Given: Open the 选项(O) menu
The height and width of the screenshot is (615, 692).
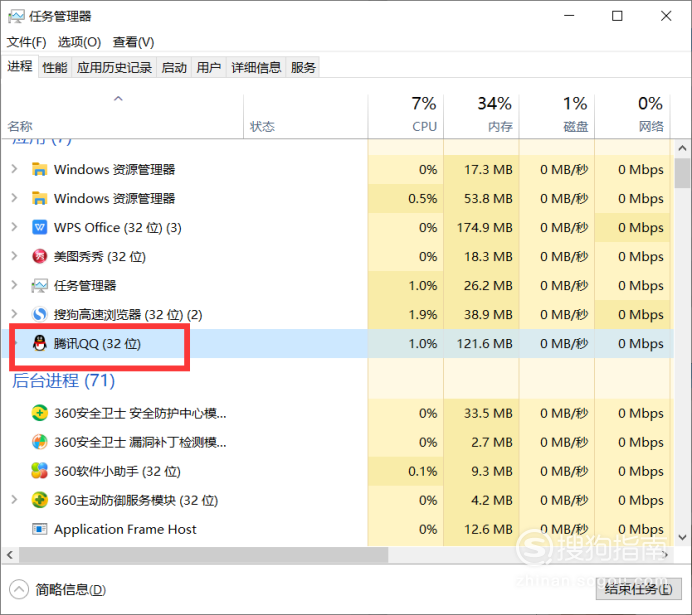Looking at the screenshot, I should [79, 42].
